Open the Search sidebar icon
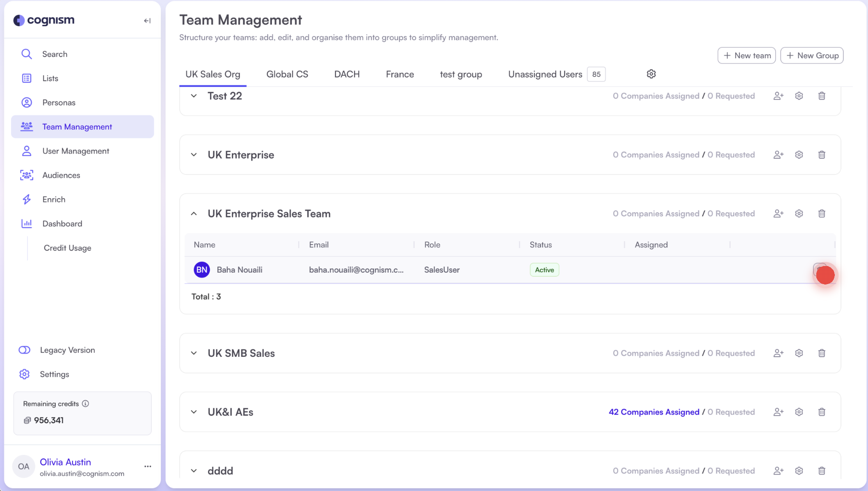Screen dimensions: 868x491 click(26, 54)
